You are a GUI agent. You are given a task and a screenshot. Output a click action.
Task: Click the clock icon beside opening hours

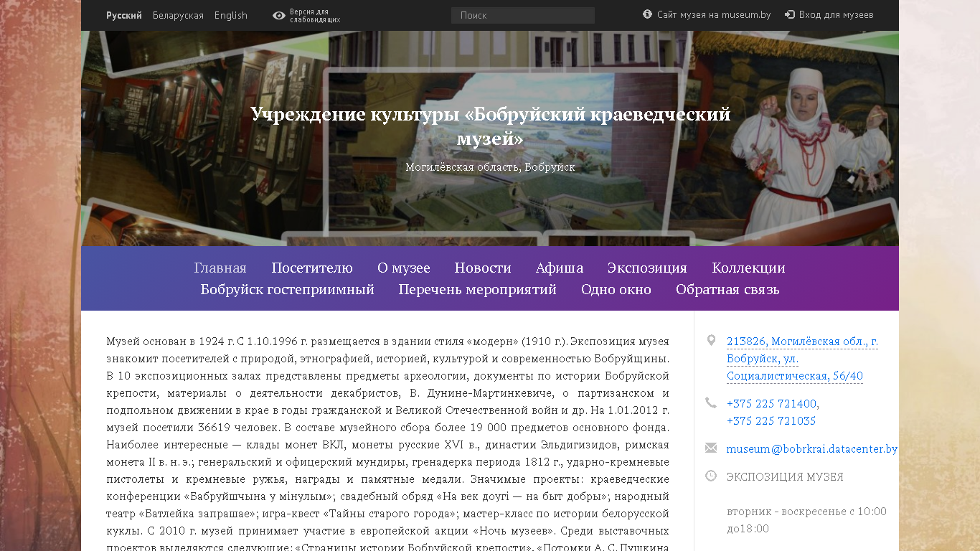[x=711, y=476]
